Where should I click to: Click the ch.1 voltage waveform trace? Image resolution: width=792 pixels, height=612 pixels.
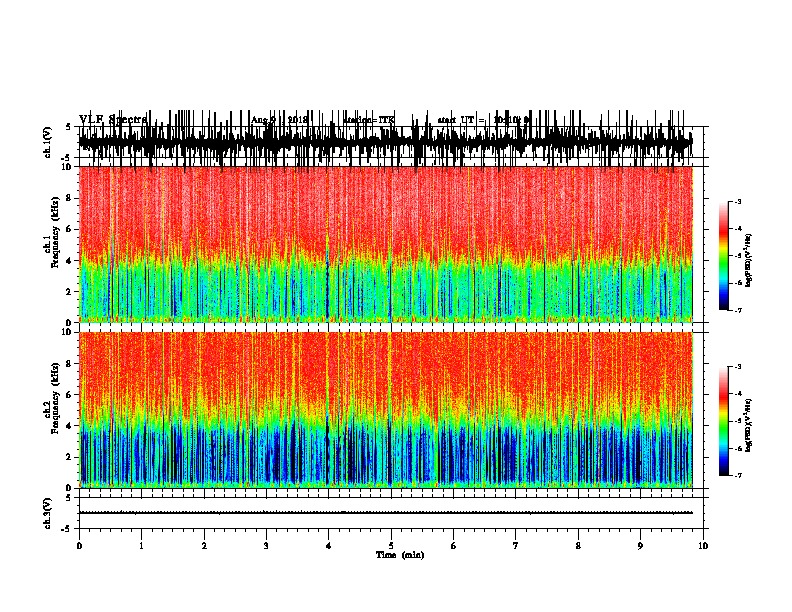tap(386, 142)
